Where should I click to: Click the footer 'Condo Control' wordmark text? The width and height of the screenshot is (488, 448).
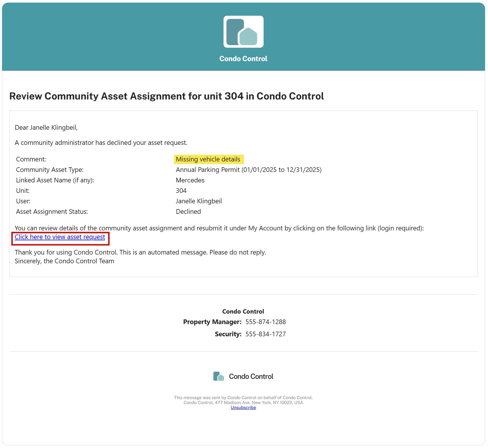coord(251,376)
